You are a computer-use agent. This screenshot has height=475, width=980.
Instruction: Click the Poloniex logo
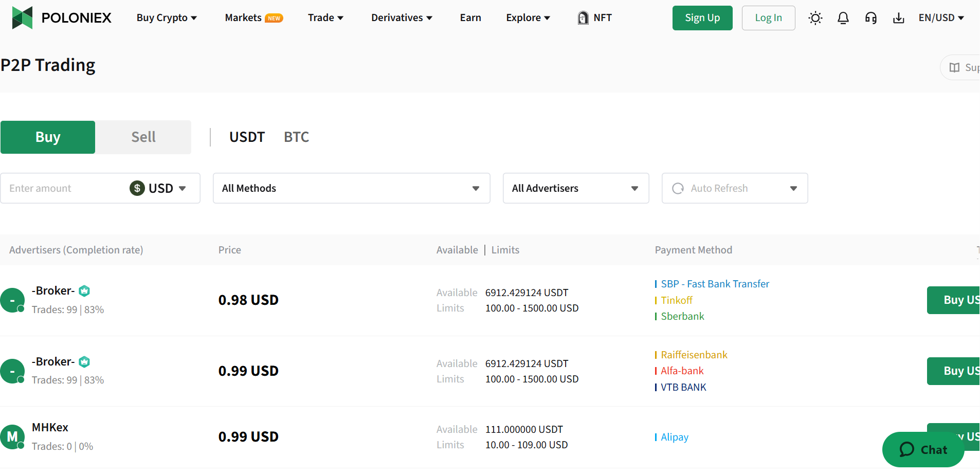tap(61, 17)
